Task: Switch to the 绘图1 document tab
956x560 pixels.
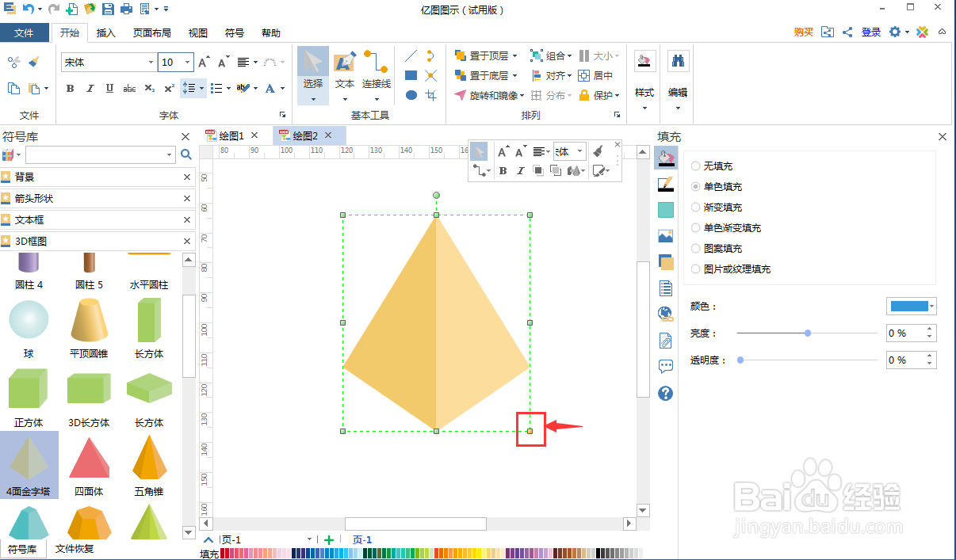Action: click(230, 135)
